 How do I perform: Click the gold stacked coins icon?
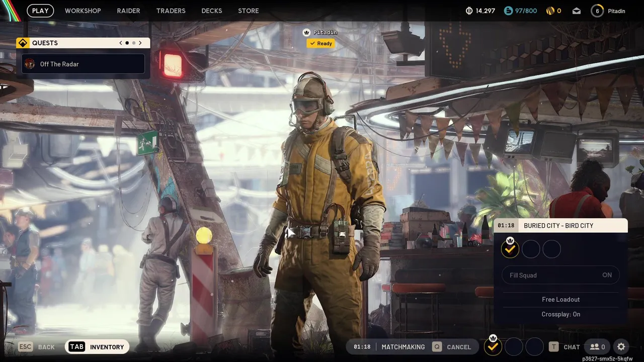[x=550, y=11]
